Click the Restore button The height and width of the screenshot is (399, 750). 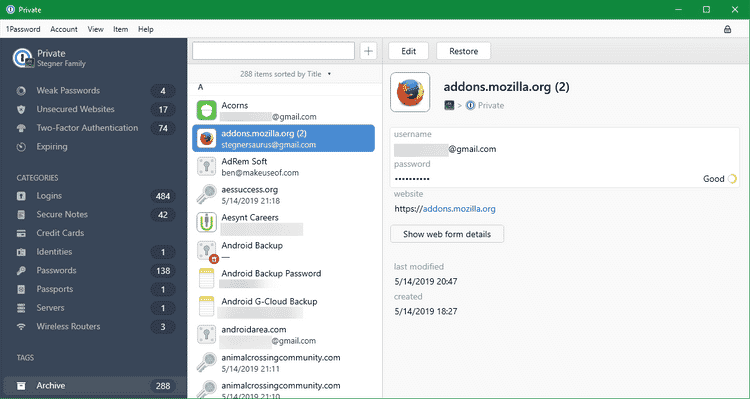pyautogui.click(x=463, y=51)
